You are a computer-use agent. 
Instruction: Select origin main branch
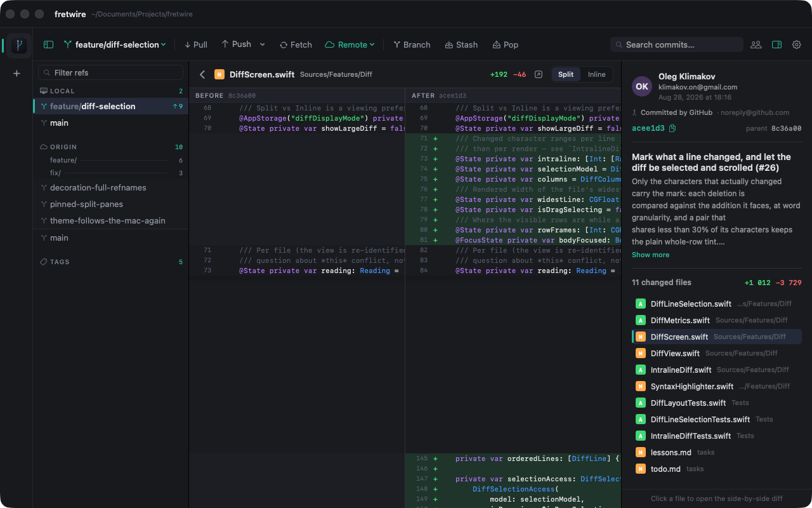pyautogui.click(x=111, y=237)
